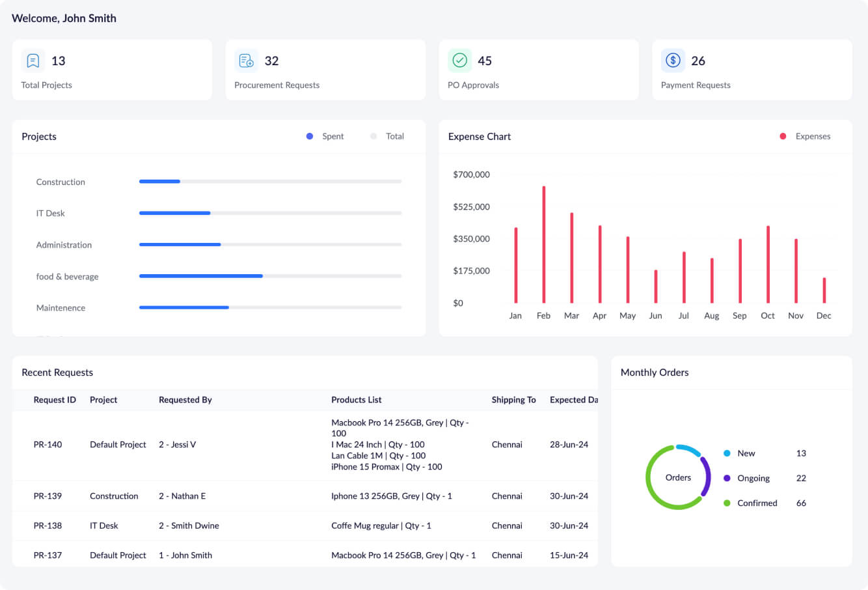Click the Payment Requests dollar icon

[x=673, y=61]
